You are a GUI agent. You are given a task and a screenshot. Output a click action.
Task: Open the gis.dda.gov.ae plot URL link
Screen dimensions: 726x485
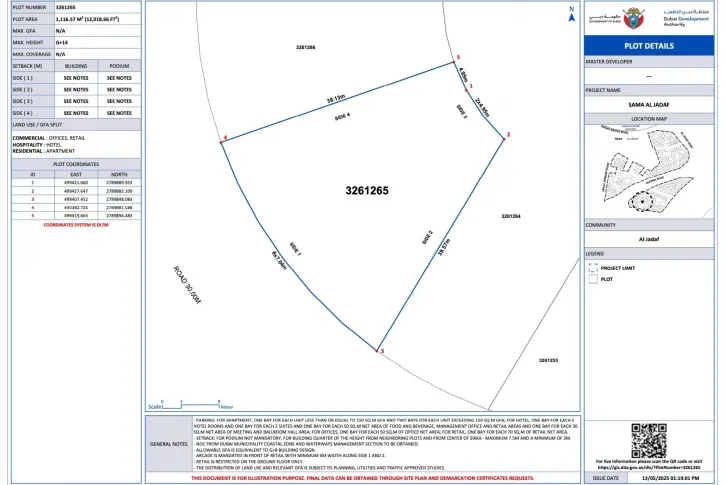tap(649, 467)
